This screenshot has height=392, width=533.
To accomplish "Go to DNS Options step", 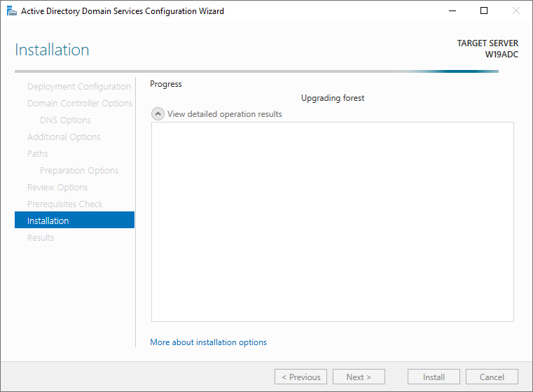I will point(65,120).
